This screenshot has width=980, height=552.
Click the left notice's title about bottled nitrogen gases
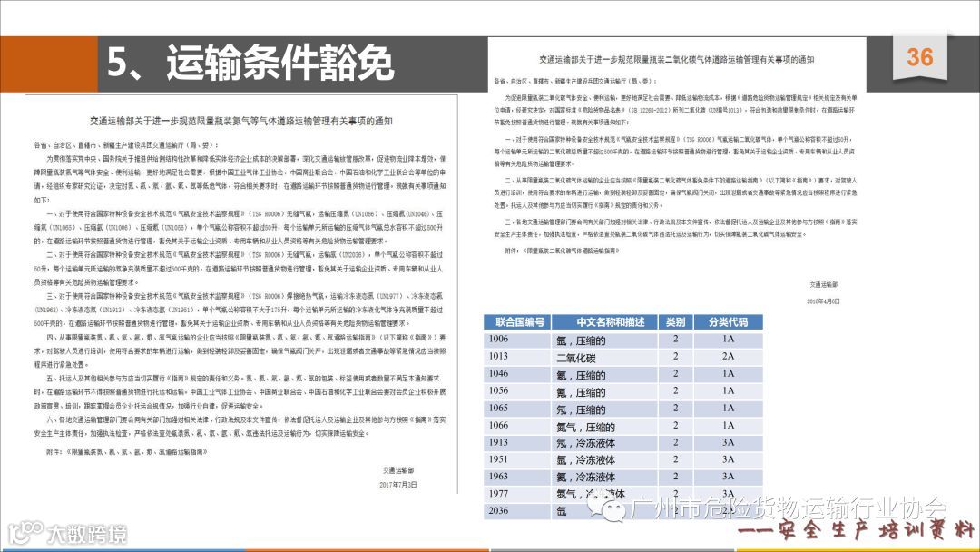pos(240,122)
